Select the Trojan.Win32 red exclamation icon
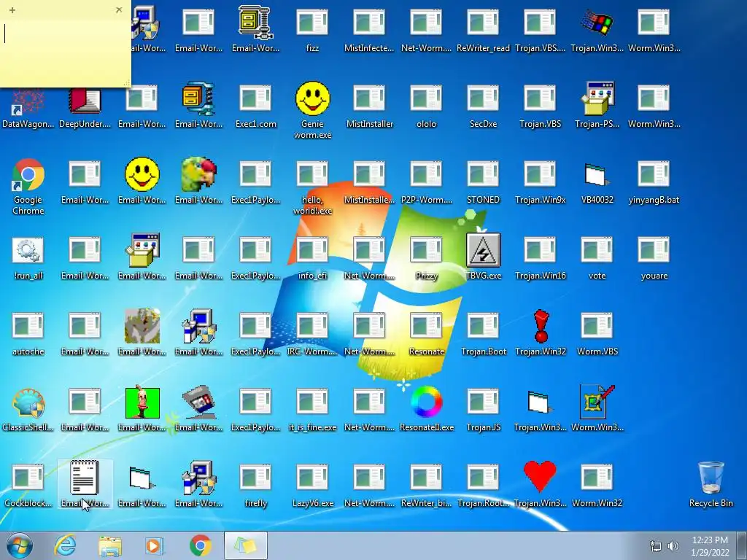 tap(541, 326)
